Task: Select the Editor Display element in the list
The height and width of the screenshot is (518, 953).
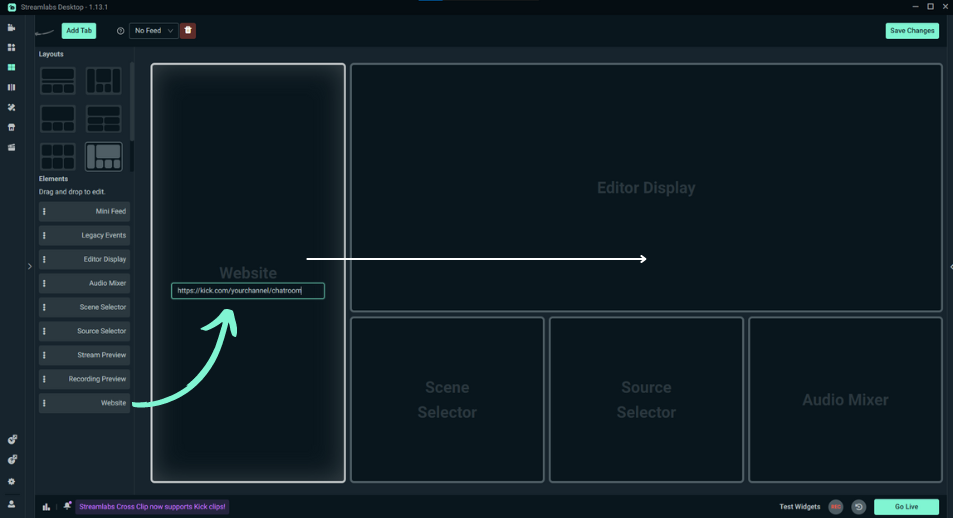Action: coord(84,260)
